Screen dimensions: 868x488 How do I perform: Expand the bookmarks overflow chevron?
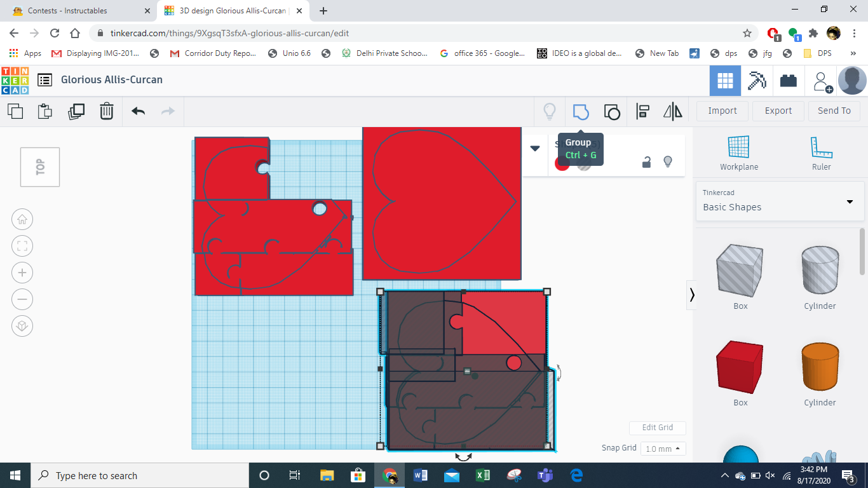[x=853, y=53]
